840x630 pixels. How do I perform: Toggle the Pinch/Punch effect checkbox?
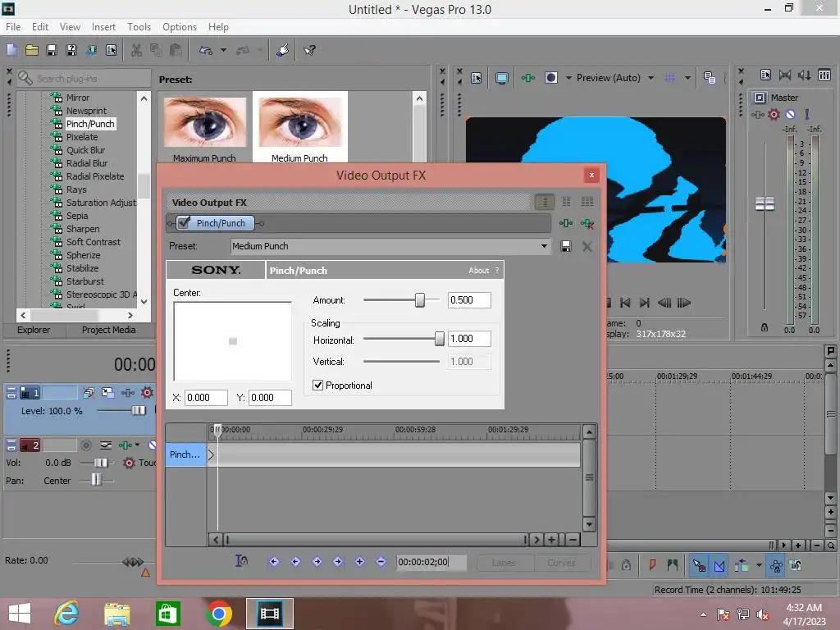(185, 222)
